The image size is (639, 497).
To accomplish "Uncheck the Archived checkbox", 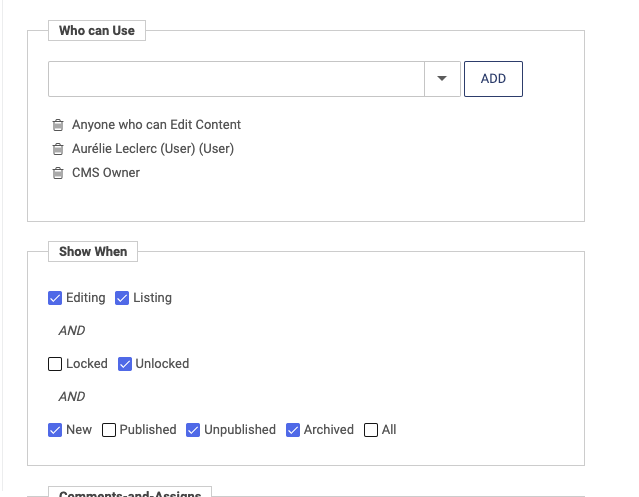I will pos(293,430).
